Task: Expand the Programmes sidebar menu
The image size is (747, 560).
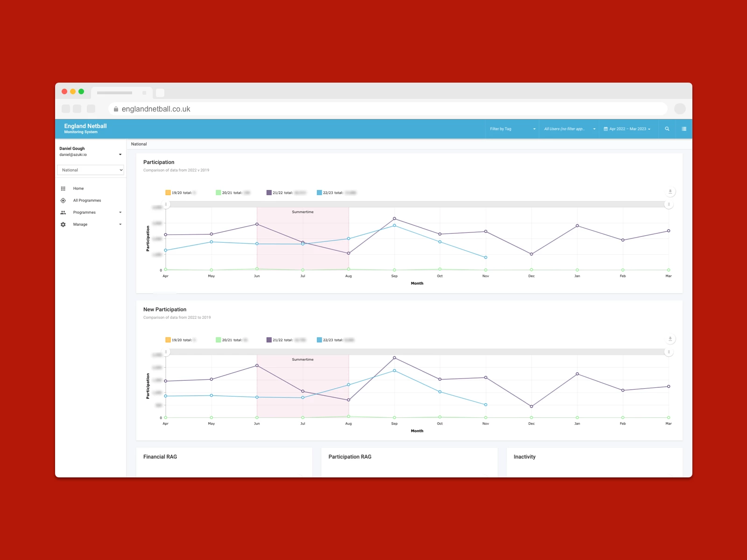Action: [x=120, y=212]
